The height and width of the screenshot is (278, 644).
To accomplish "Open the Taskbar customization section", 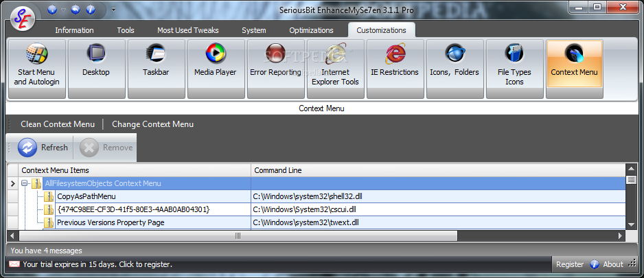I will click(156, 69).
